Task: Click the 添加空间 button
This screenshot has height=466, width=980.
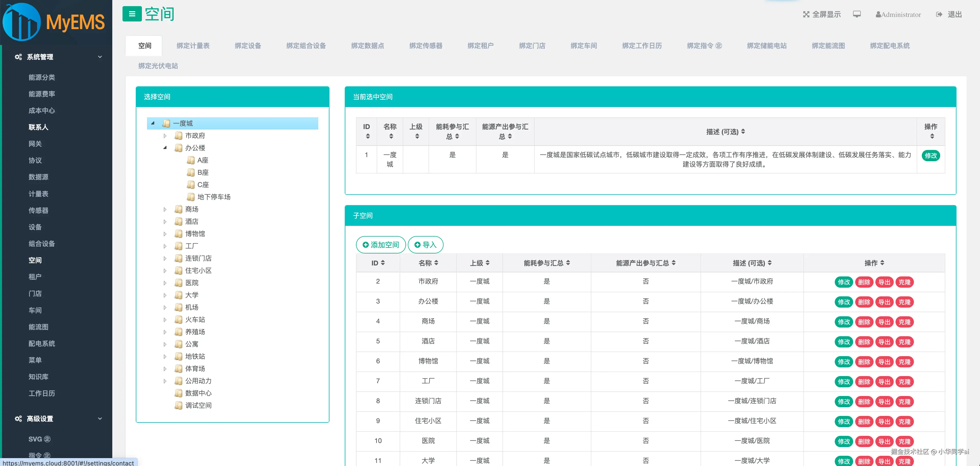Action: coord(381,245)
